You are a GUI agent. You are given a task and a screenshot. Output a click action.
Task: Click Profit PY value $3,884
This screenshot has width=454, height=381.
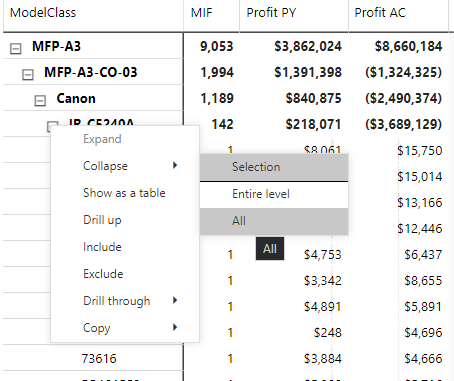click(323, 359)
